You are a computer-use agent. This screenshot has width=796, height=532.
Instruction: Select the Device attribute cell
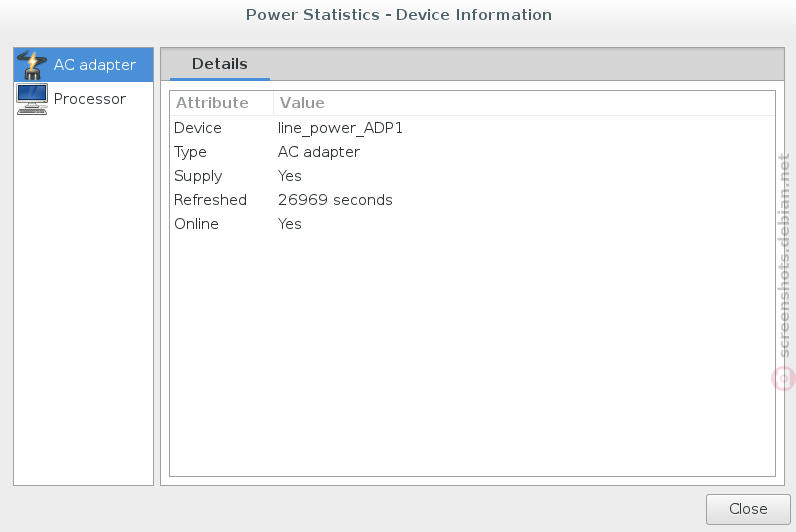coord(197,128)
